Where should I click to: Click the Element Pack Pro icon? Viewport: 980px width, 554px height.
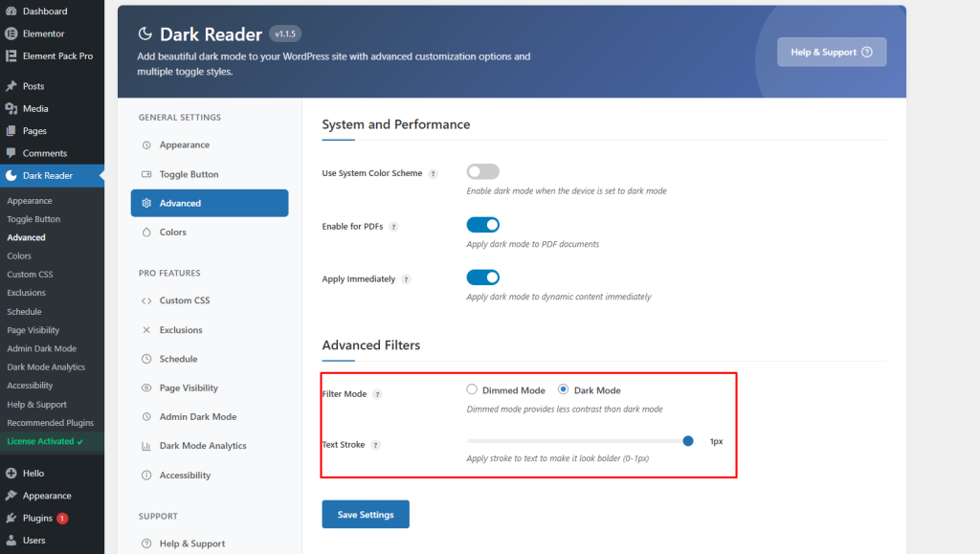11,55
